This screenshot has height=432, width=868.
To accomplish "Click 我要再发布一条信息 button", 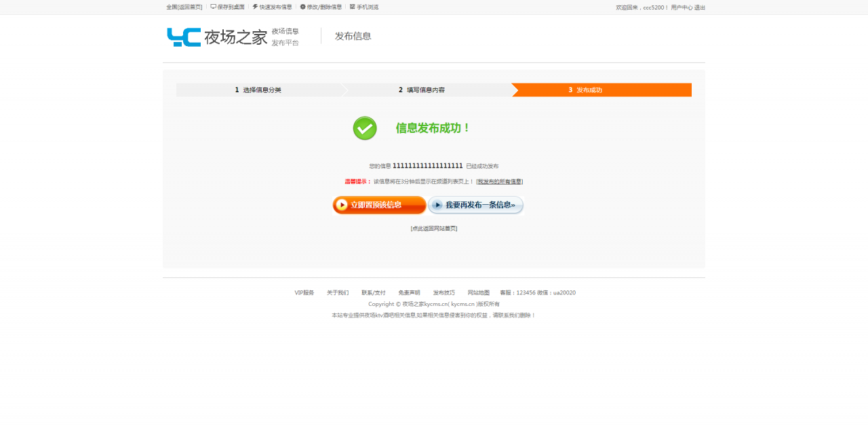I will [x=476, y=205].
